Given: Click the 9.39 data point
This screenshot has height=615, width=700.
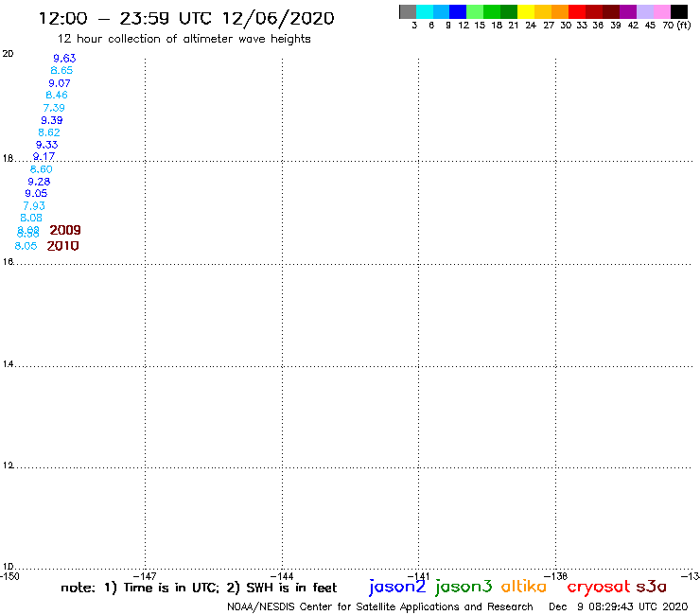Looking at the screenshot, I should [52, 120].
